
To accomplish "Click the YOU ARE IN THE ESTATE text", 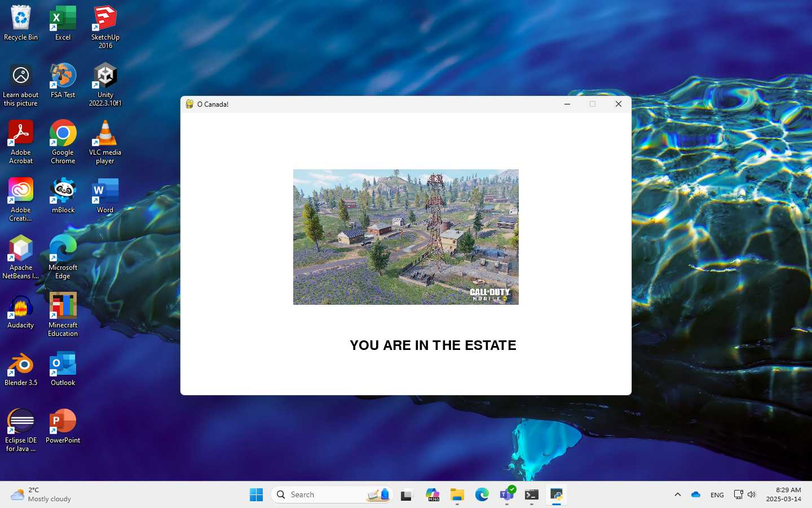I will 433,345.
